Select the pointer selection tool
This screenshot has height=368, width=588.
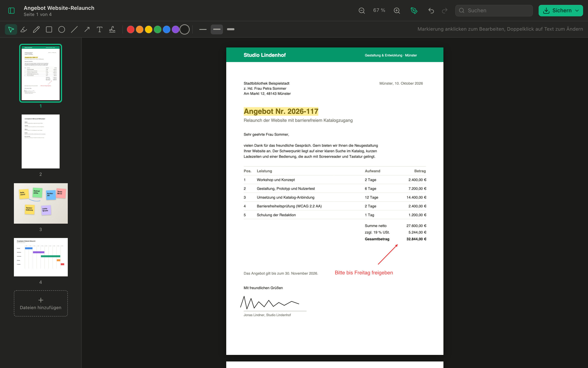pyautogui.click(x=11, y=29)
